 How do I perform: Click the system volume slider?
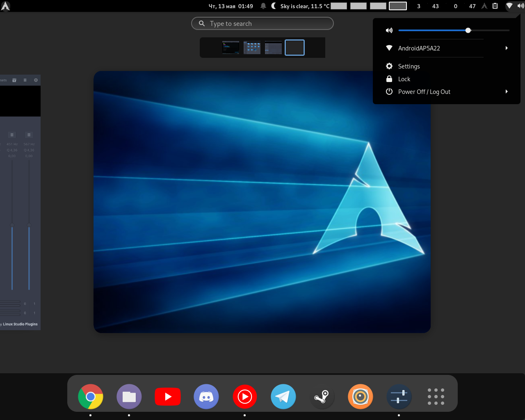(x=454, y=30)
